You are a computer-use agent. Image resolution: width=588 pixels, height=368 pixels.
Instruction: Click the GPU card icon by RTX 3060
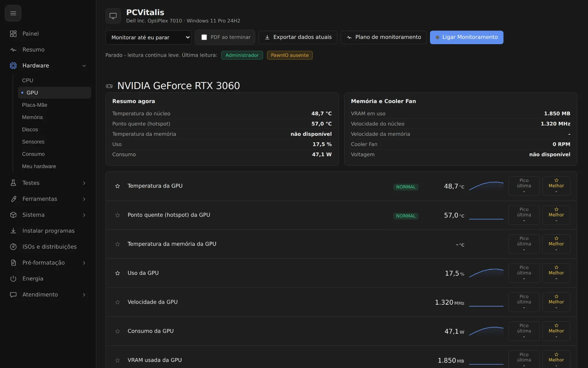(x=109, y=86)
